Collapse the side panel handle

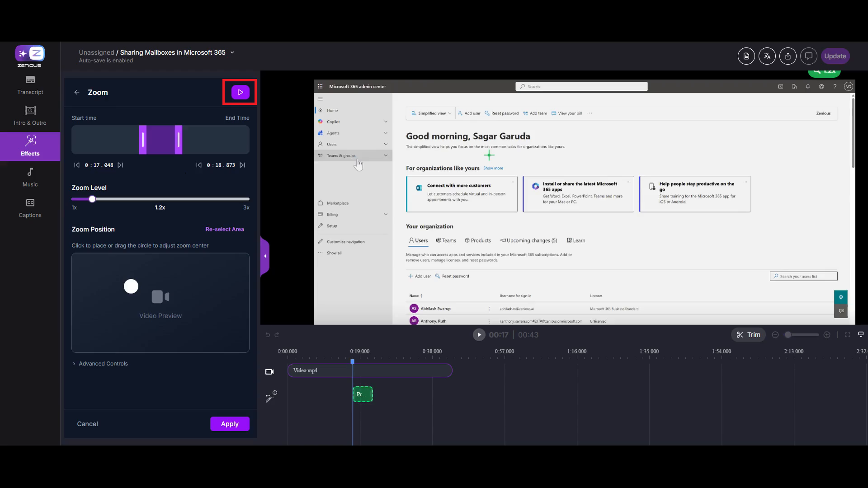coord(265,256)
